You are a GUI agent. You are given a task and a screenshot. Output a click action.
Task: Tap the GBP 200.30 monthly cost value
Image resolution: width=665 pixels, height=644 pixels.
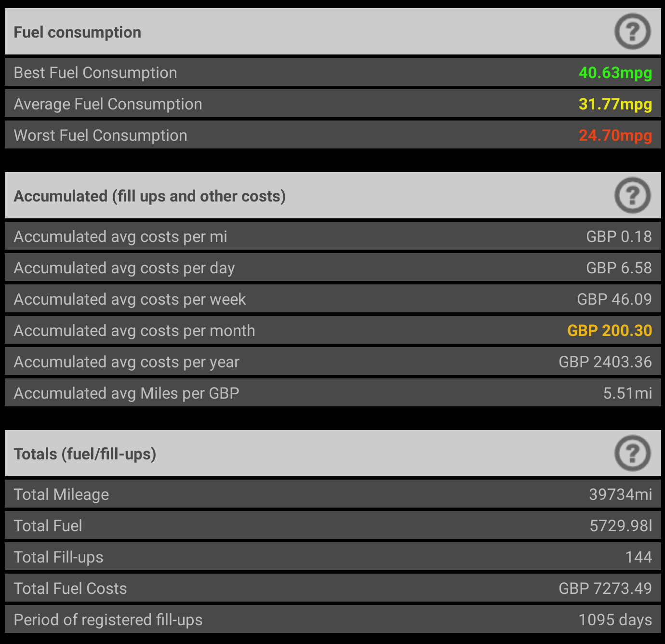pyautogui.click(x=609, y=331)
